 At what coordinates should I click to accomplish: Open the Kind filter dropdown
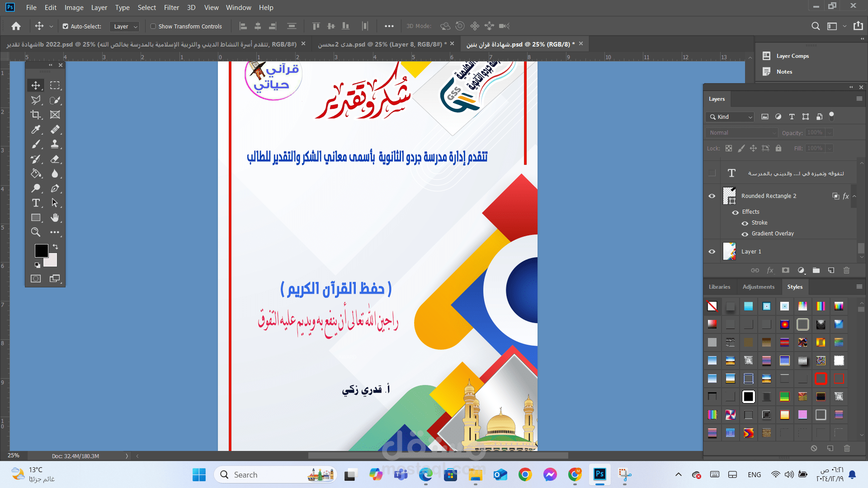pos(730,117)
